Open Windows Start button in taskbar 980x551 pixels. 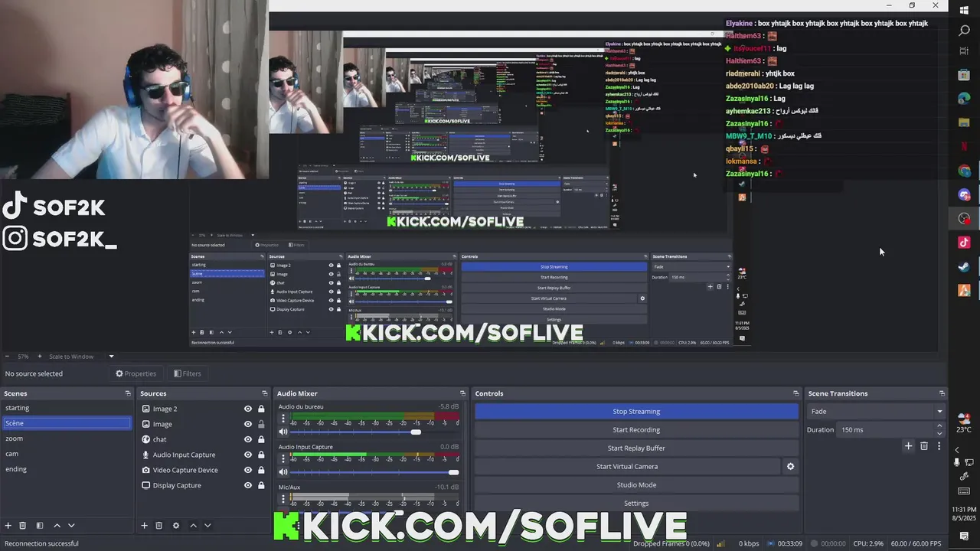tap(964, 9)
